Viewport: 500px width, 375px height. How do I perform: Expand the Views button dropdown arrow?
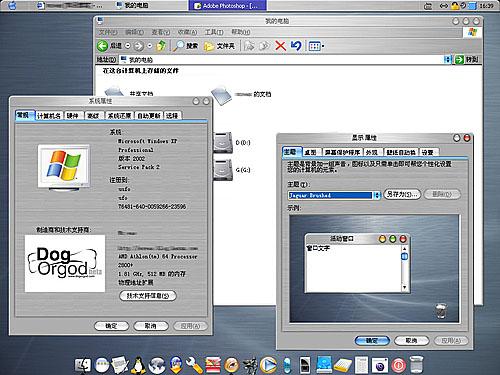(x=323, y=46)
